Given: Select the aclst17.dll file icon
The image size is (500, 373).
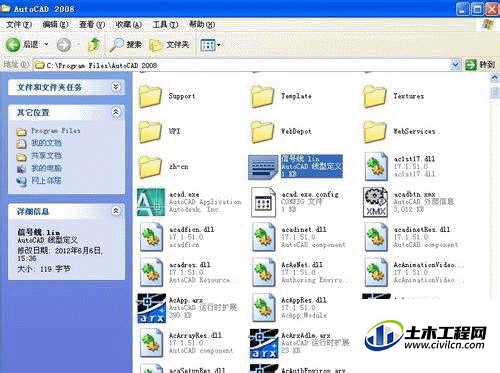Looking at the screenshot, I should [376, 166].
